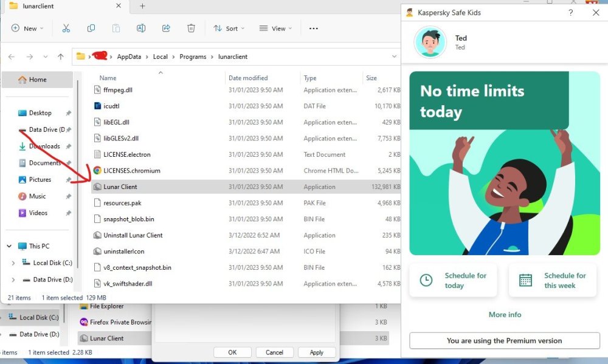
Task: Select libGLESv2.dll file row
Action: click(247, 138)
